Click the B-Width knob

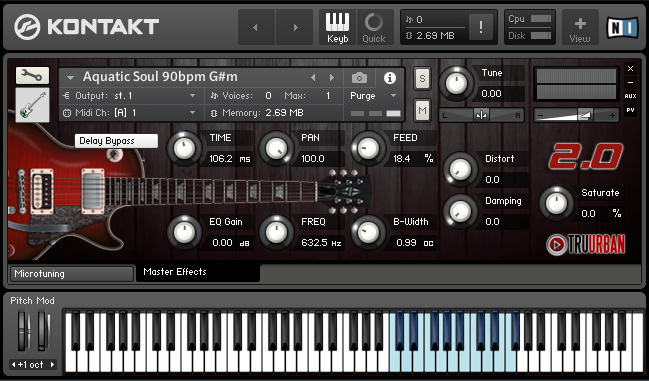point(368,232)
